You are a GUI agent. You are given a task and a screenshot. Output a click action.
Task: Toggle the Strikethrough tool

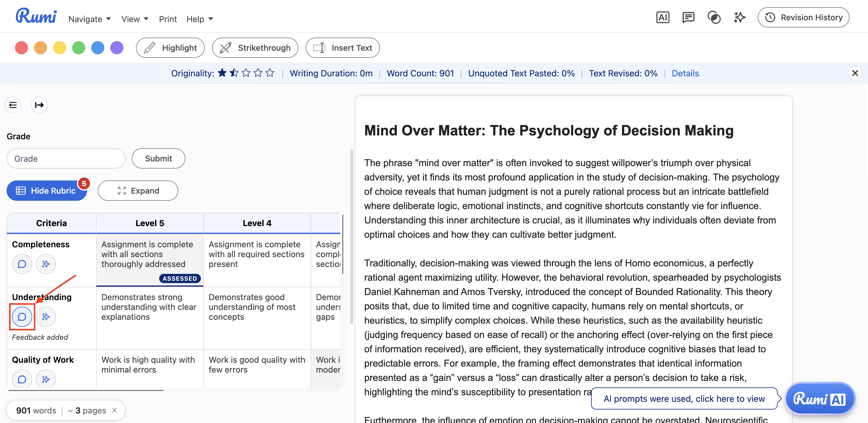click(x=255, y=48)
